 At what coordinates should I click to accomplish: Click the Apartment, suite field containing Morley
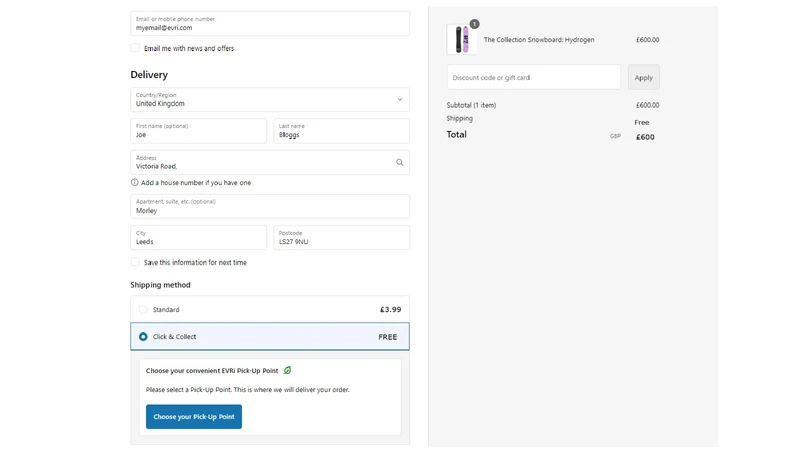270,206
